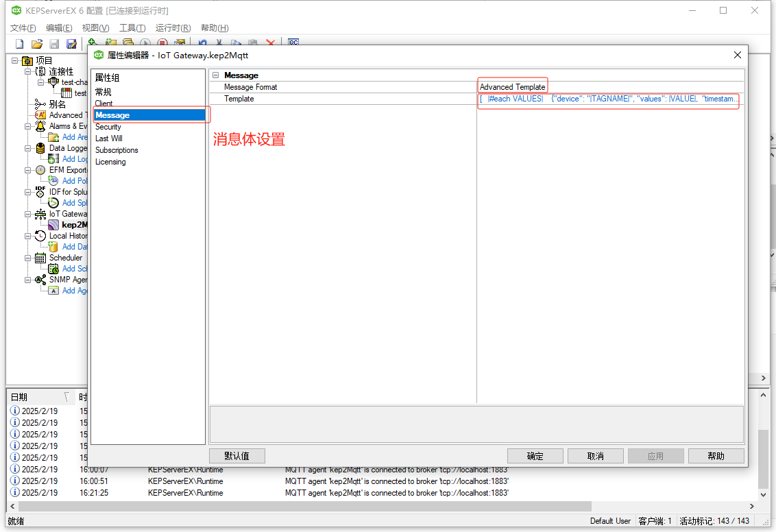
Task: Select the Subscriptions property group
Action: pos(117,150)
